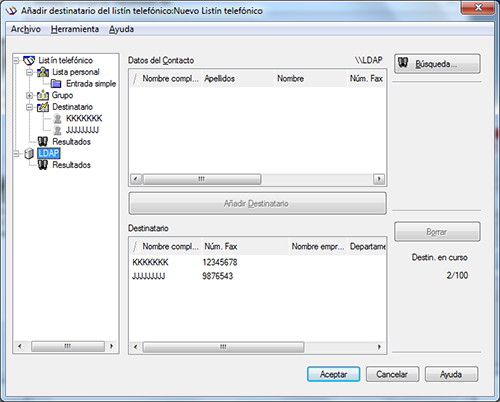Open the Ayuda menu

(121, 29)
